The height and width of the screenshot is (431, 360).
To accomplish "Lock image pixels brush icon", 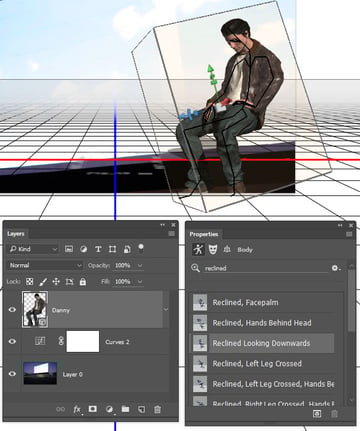I will tap(43, 282).
